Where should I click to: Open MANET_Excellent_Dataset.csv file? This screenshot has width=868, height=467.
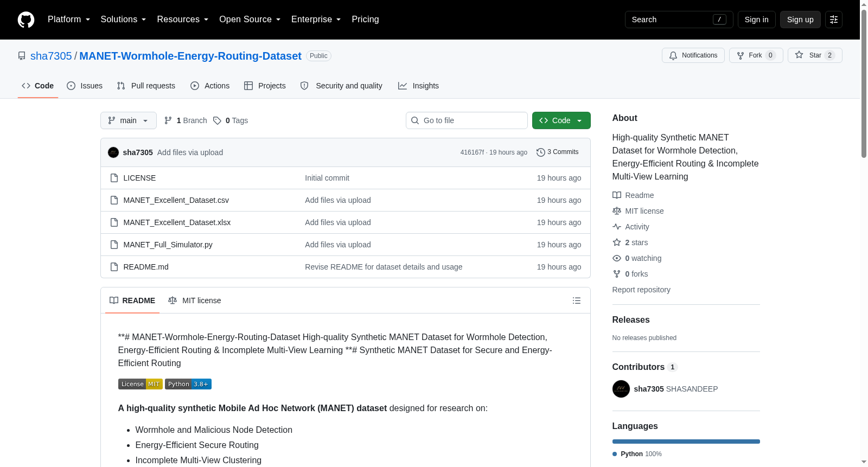coord(176,200)
